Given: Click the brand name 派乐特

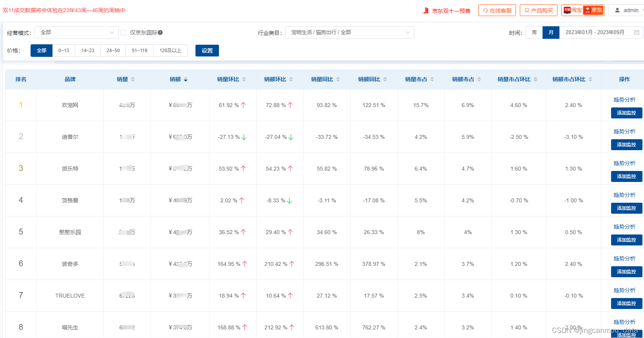Looking at the screenshot, I should [x=70, y=169].
